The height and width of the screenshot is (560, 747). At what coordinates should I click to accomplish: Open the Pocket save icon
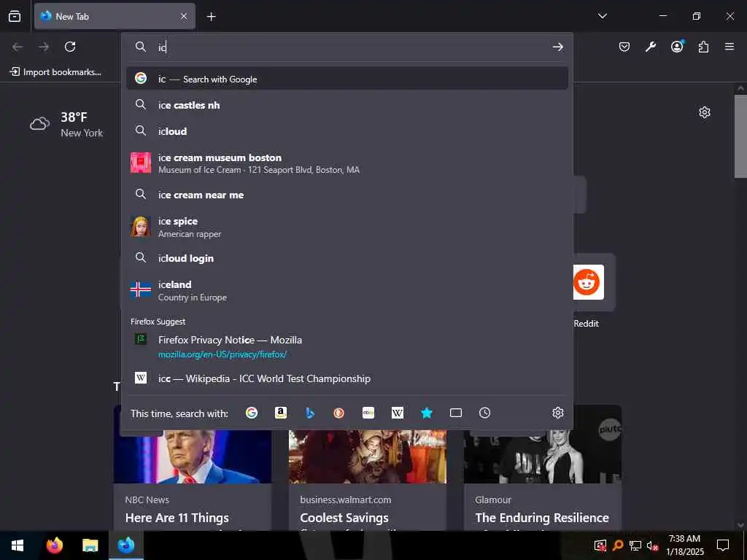(624, 47)
